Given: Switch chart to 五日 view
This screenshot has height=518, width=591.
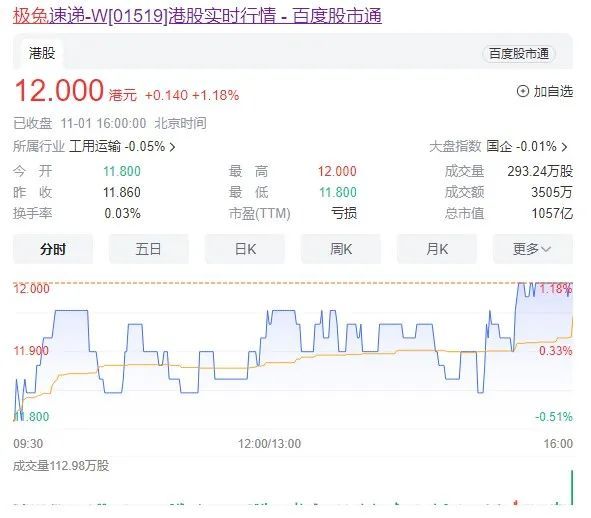Looking at the screenshot, I should tap(149, 249).
